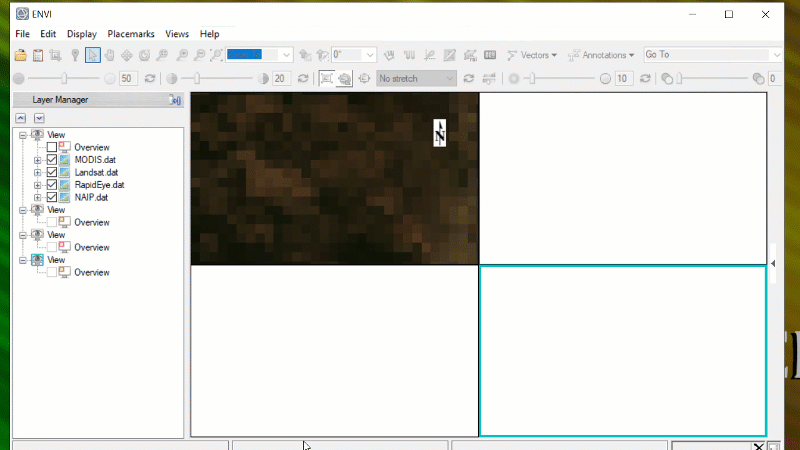Image resolution: width=800 pixels, height=450 pixels.
Task: Toggle the Landsat.dat layer visibility checkbox
Action: tap(52, 172)
